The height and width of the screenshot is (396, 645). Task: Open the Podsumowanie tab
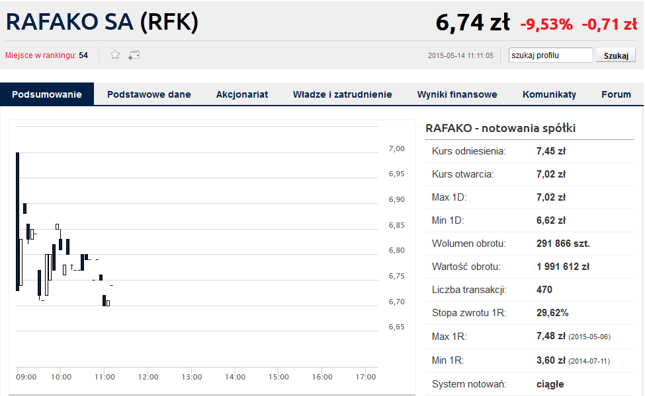47,94
